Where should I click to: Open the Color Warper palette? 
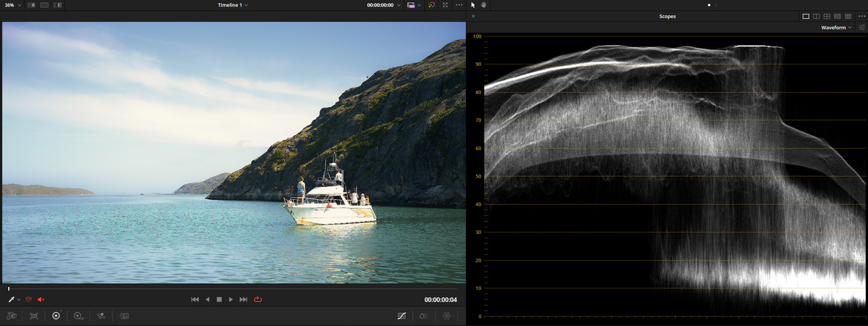(x=425, y=316)
